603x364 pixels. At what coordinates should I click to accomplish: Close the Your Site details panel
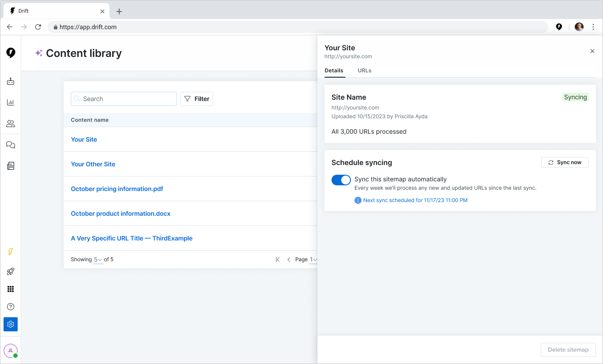point(592,51)
